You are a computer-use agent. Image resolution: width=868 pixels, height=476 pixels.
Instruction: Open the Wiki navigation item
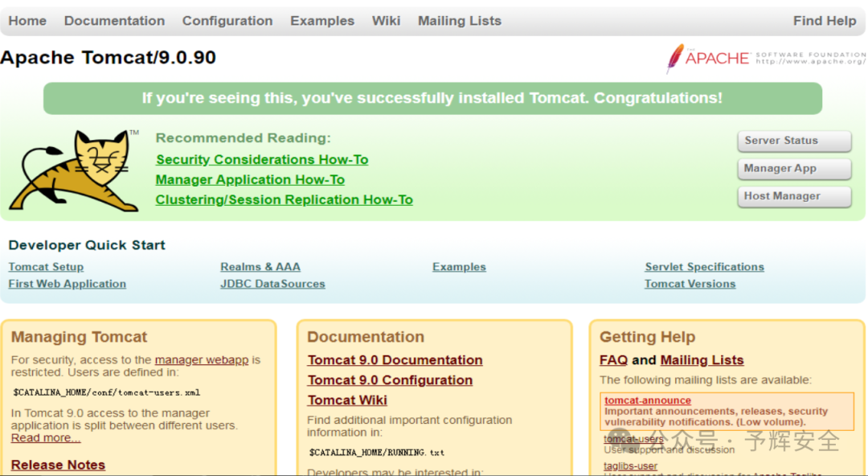[386, 21]
